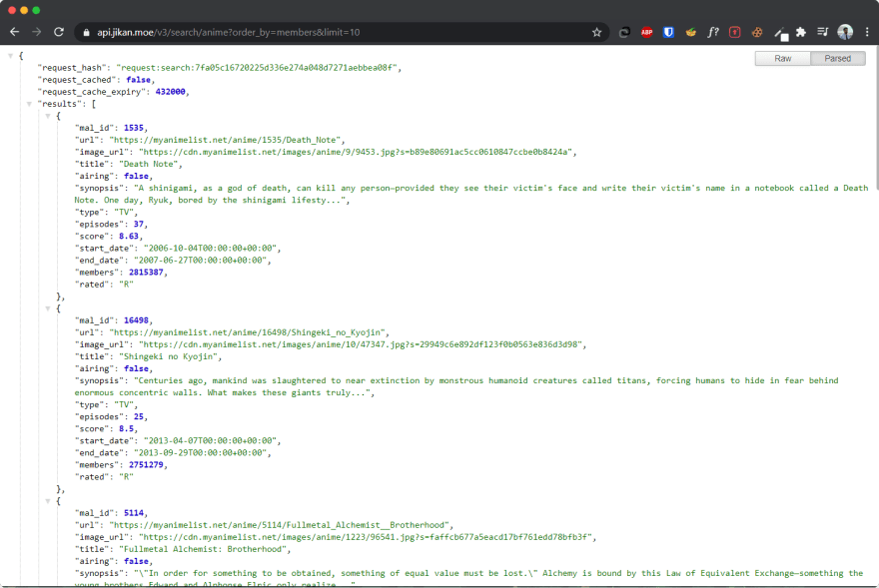Click episodes value 37
The width and height of the screenshot is (879, 588).
(139, 225)
